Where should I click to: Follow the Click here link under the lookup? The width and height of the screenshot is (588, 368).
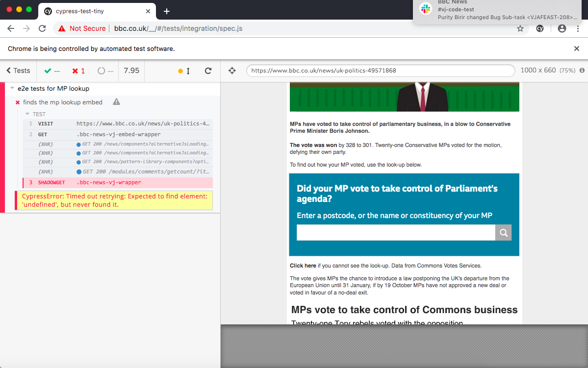(x=303, y=266)
